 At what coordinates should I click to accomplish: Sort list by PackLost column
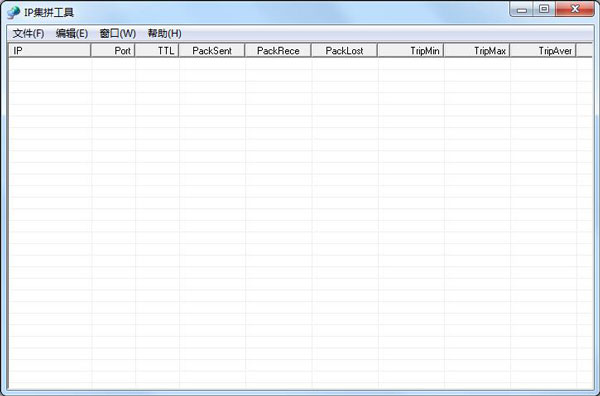pyautogui.click(x=344, y=51)
